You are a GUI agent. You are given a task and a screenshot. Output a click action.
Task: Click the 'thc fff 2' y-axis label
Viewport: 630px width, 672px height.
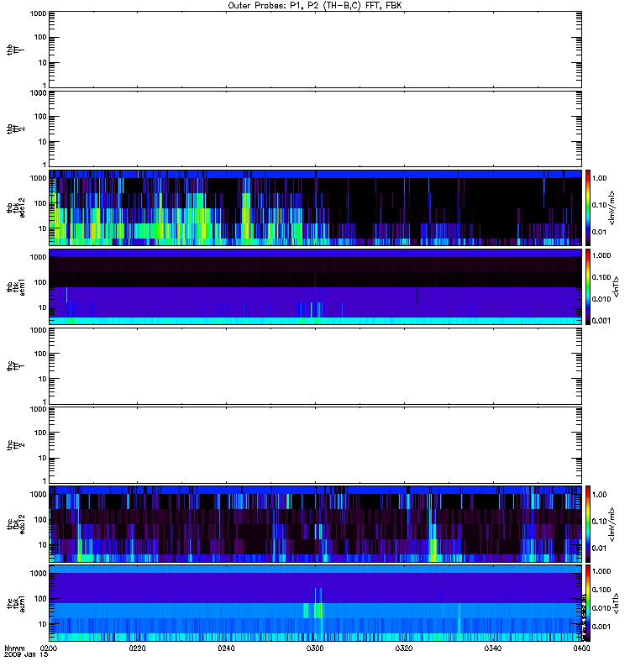point(16,445)
